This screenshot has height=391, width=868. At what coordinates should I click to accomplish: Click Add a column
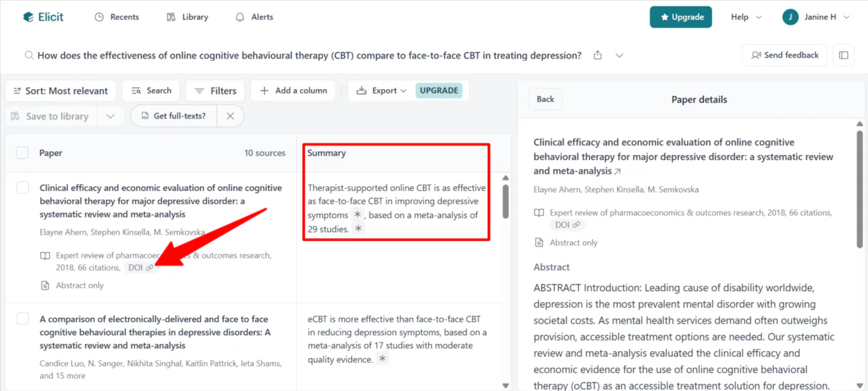coord(294,91)
